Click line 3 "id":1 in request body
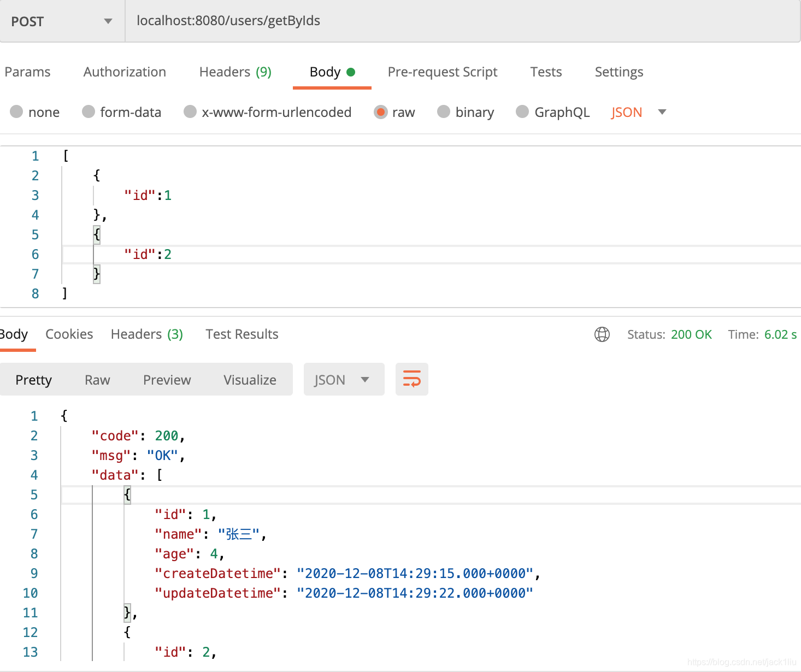The height and width of the screenshot is (672, 801). pyautogui.click(x=148, y=196)
